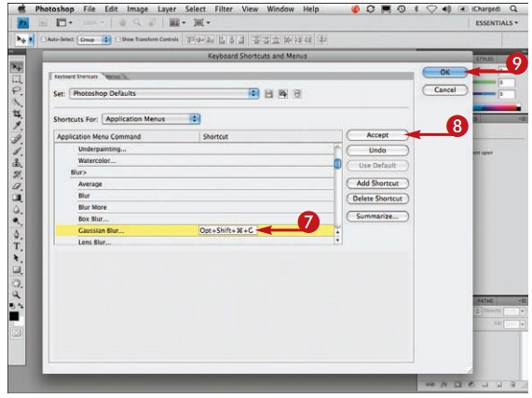Select the Eyedropper tool
This screenshot has width=532, height=398.
pos(16,126)
